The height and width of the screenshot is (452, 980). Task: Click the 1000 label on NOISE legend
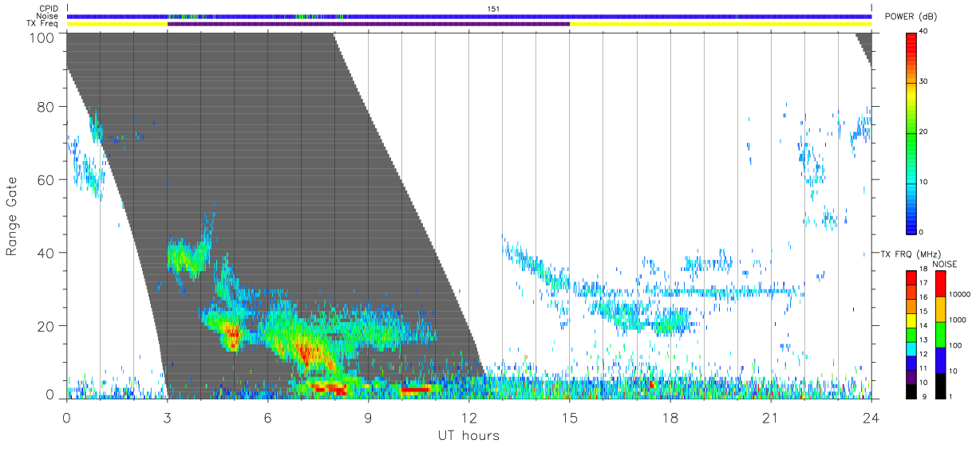click(x=957, y=320)
